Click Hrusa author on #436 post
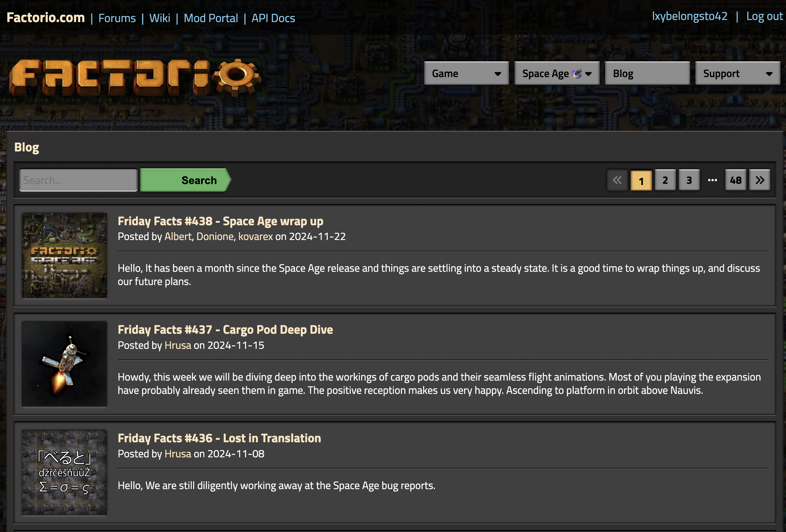This screenshot has height=532, width=786. point(178,454)
